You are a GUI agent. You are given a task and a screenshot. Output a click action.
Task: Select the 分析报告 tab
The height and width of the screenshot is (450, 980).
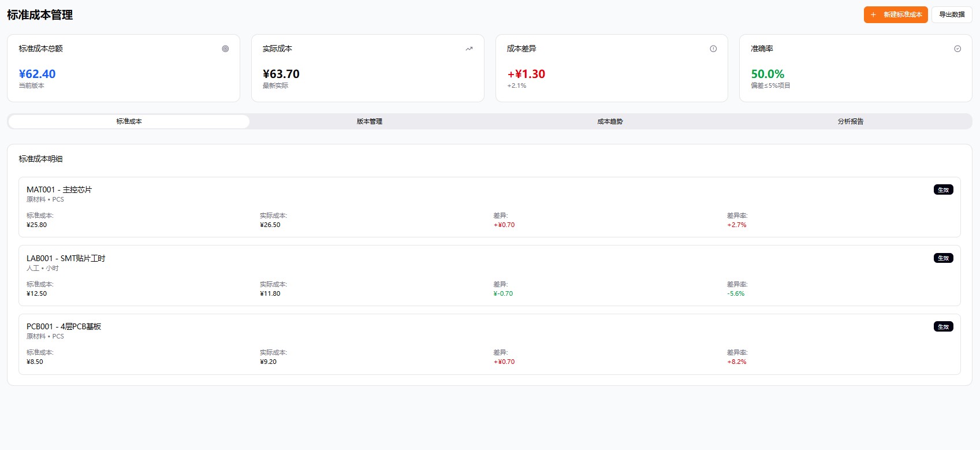click(x=851, y=121)
